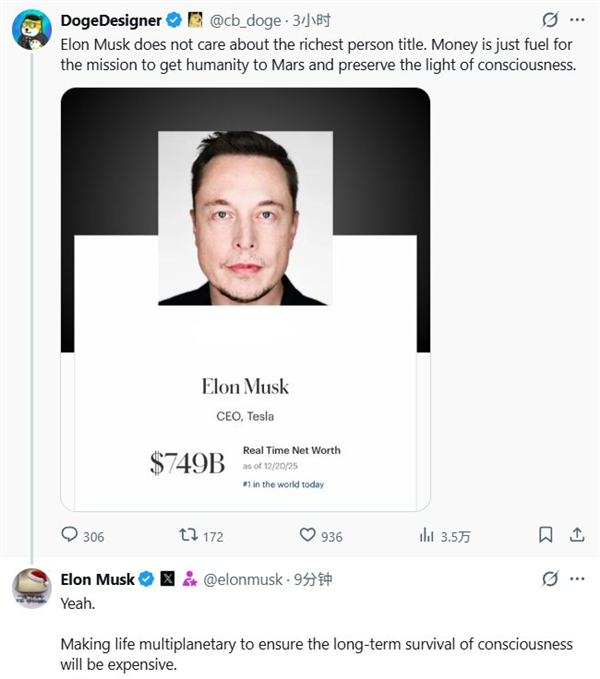Screen dimensions: 600x679
Task: View analytics for the 3.5万 views post
Action: click(x=426, y=536)
